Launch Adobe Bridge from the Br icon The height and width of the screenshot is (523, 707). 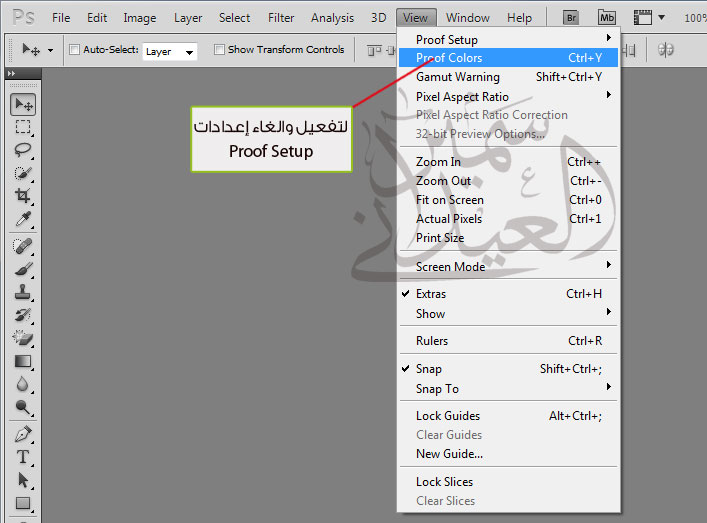(571, 17)
